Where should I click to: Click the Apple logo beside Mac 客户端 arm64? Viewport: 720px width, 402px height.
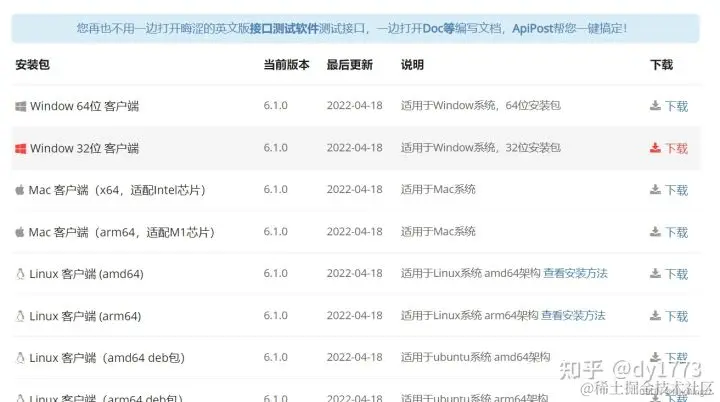[20, 232]
